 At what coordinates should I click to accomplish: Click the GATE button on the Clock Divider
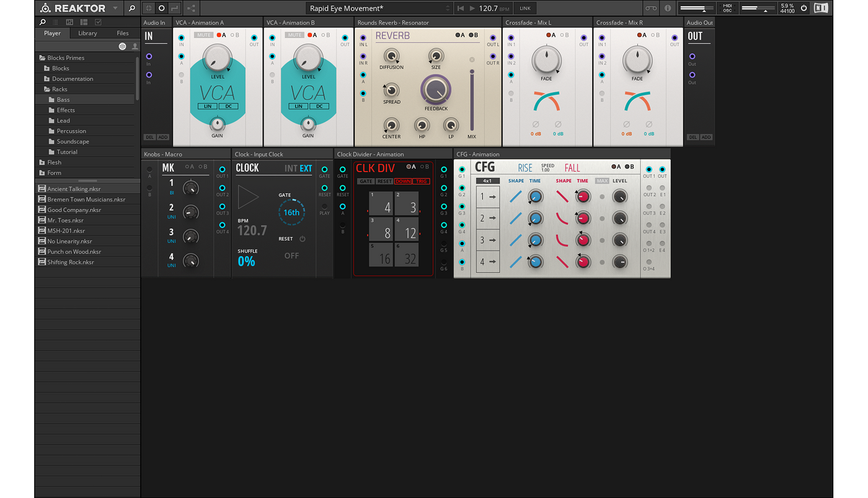click(x=366, y=181)
